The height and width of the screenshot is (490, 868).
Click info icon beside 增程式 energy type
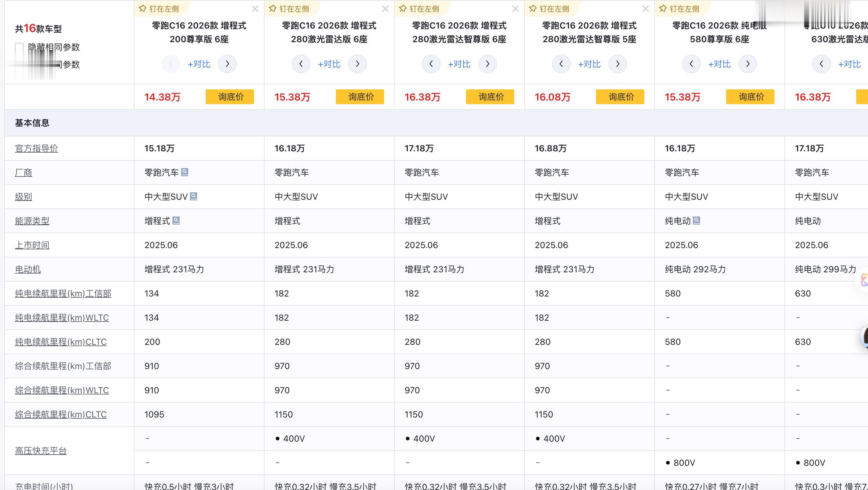(176, 220)
